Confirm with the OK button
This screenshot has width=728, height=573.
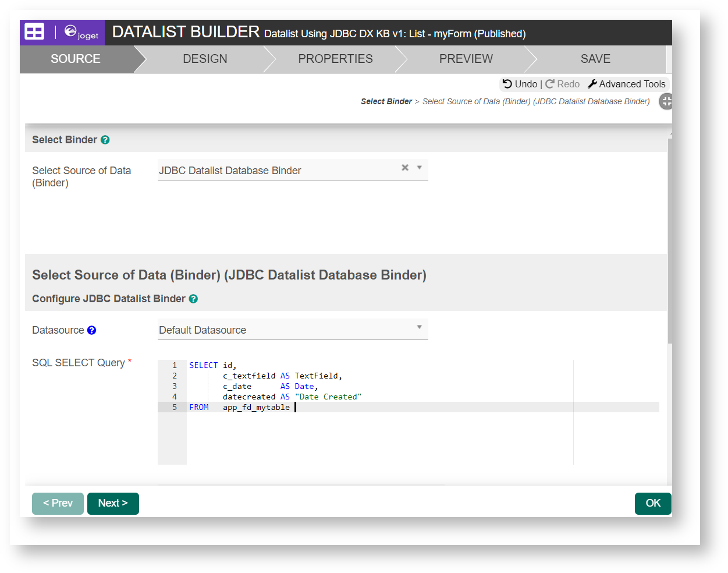(653, 503)
